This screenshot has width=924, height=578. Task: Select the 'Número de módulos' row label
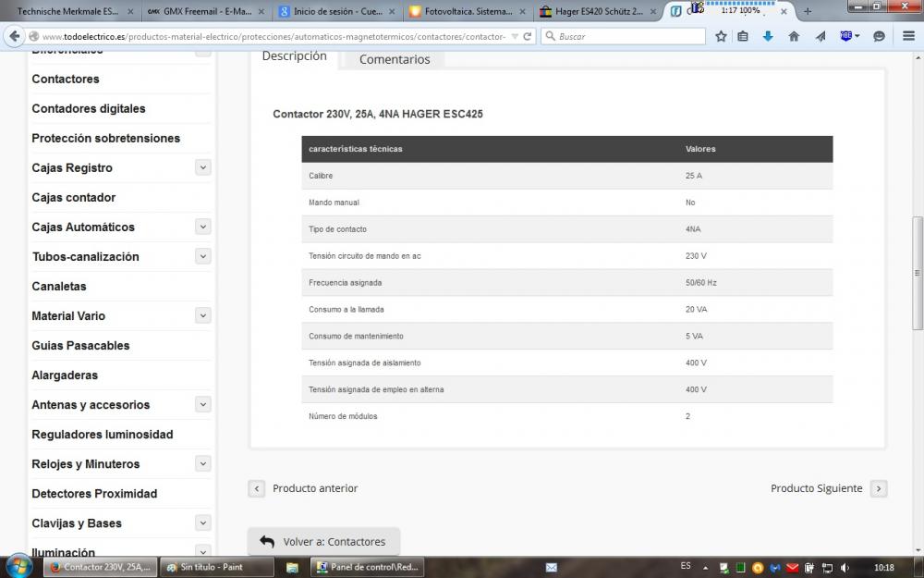[343, 416]
